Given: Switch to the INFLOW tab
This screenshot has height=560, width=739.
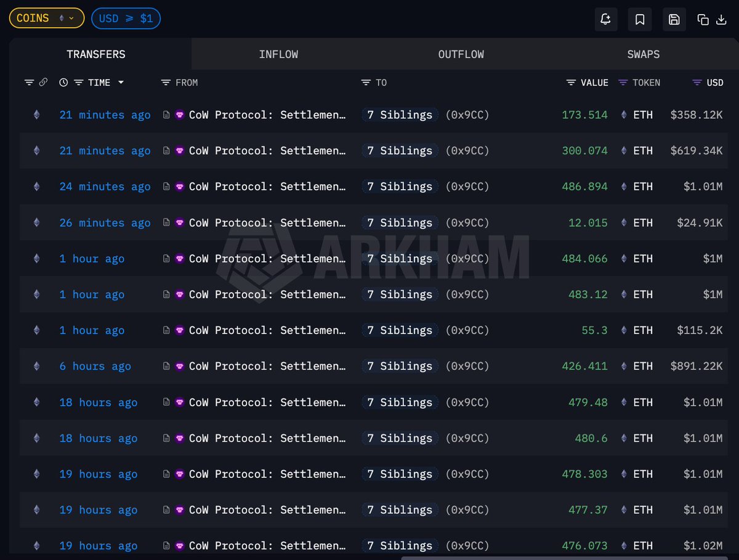Looking at the screenshot, I should pos(278,54).
